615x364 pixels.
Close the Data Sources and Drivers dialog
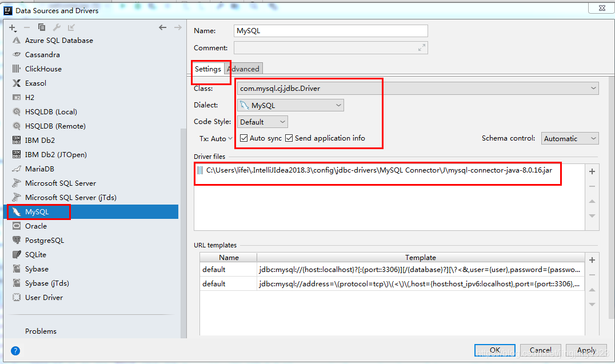pyautogui.click(x=602, y=8)
